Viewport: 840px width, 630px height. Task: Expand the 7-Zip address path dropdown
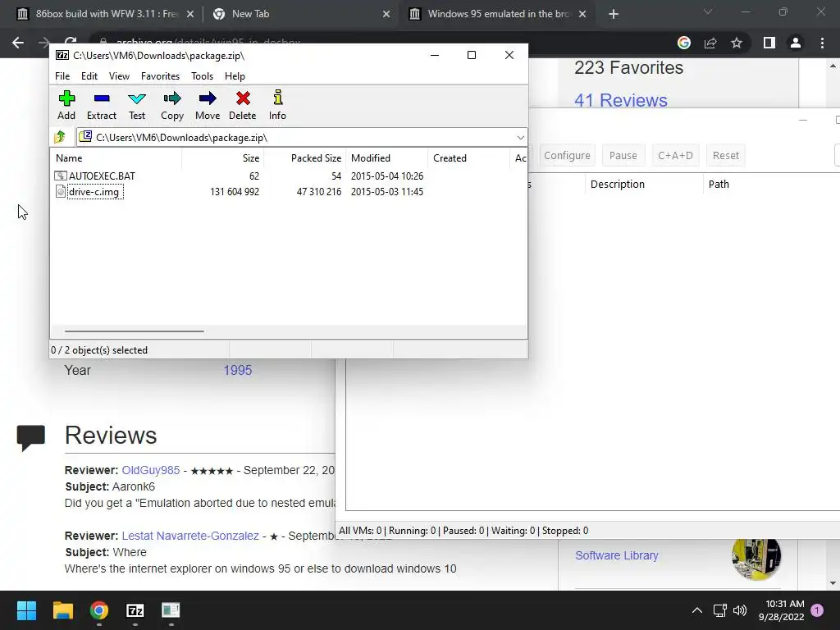pos(520,138)
